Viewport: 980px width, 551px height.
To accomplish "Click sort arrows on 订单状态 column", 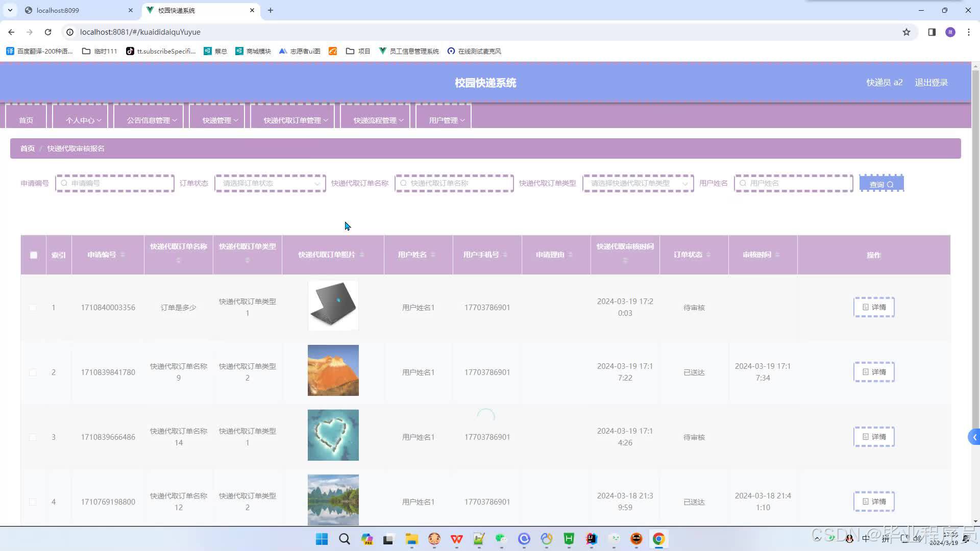I will click(708, 255).
